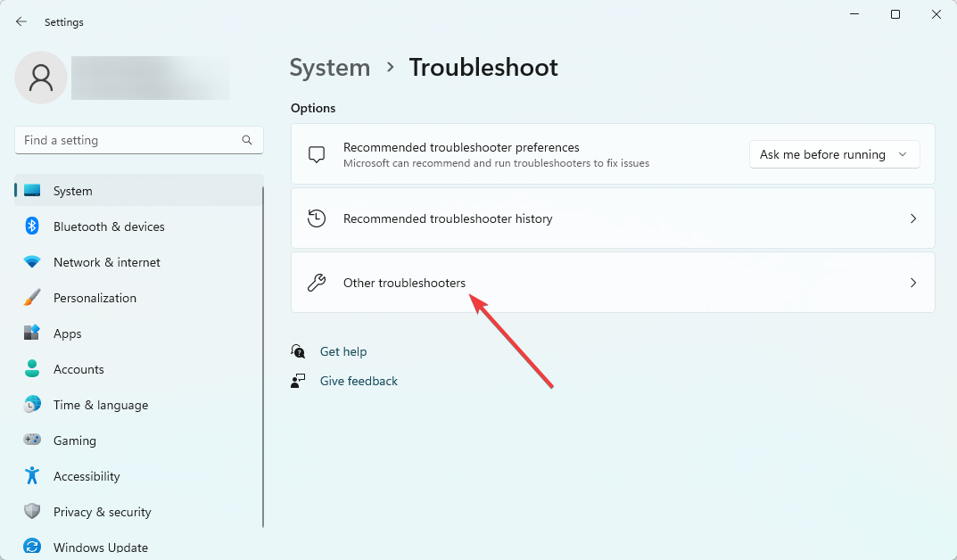Open System in the sidebar
This screenshot has height=560, width=957.
[x=138, y=191]
